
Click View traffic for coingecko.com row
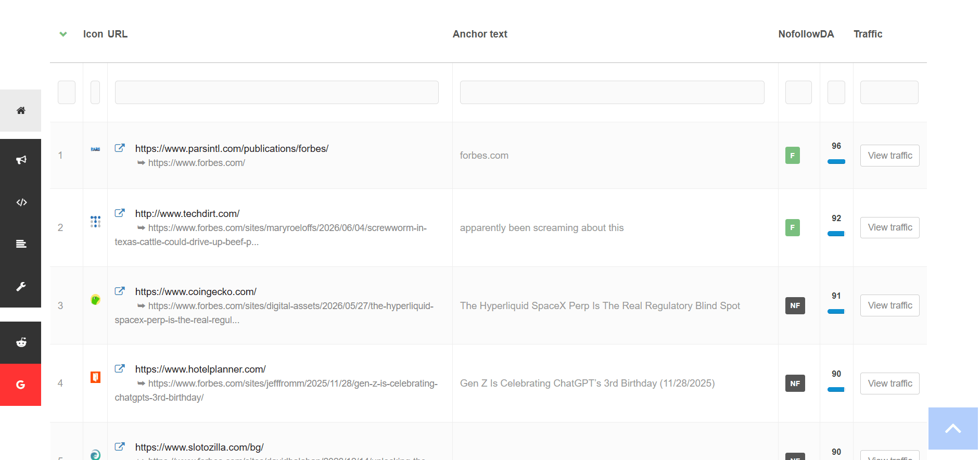click(x=890, y=305)
